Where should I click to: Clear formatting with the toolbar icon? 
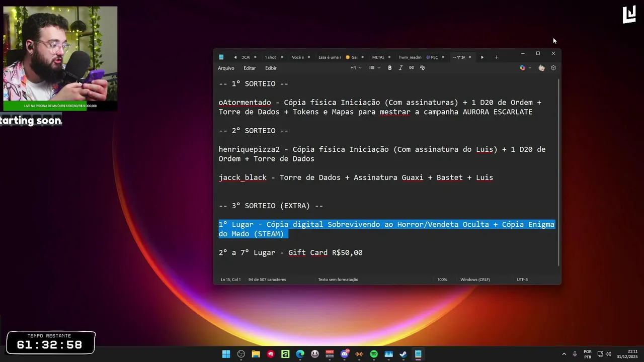click(422, 68)
